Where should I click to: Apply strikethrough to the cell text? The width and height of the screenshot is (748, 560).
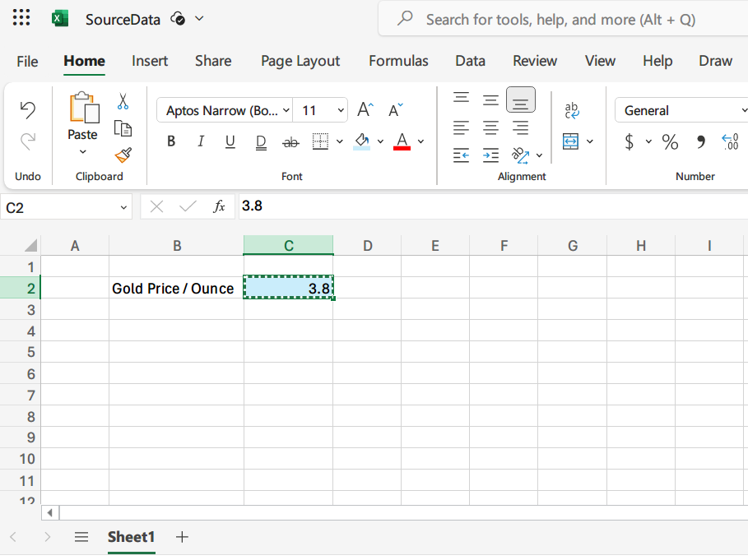click(290, 141)
